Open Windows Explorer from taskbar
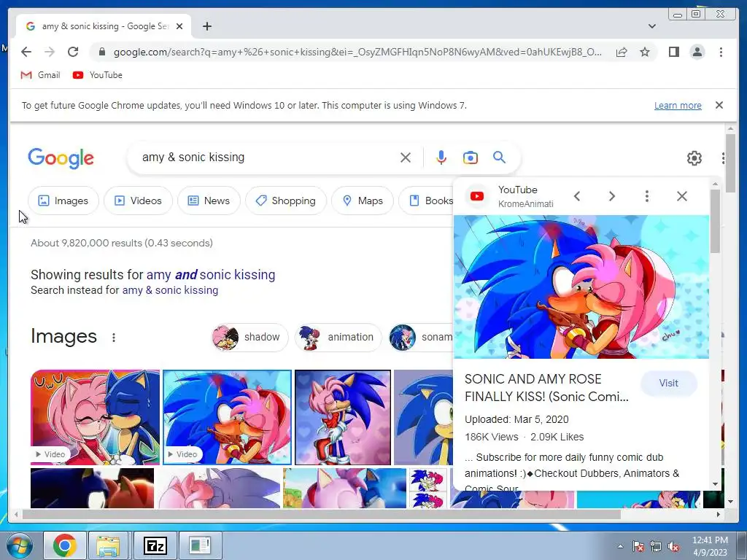Viewport: 747px width, 560px height. point(108,545)
